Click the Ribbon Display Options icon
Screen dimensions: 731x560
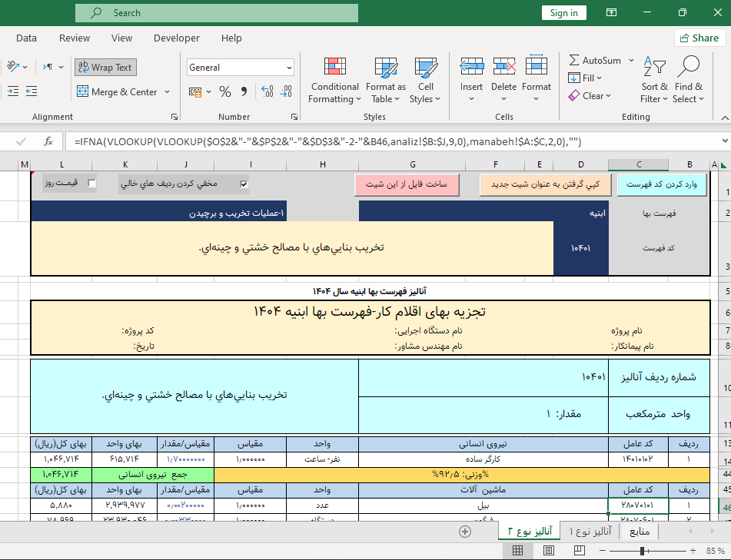tap(611, 12)
